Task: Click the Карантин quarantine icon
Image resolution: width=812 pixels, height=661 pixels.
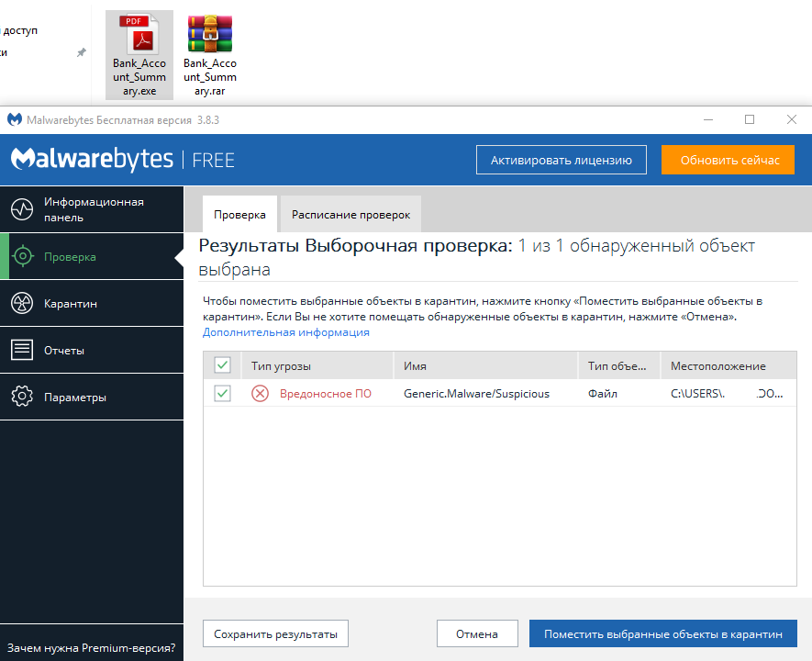Action: pos(22,303)
